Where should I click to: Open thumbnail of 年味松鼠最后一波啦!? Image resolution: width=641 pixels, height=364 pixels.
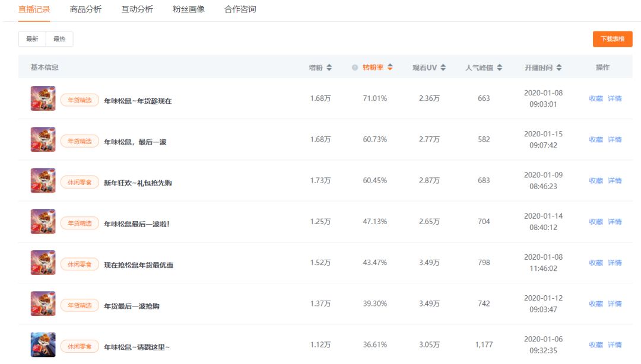click(x=43, y=221)
